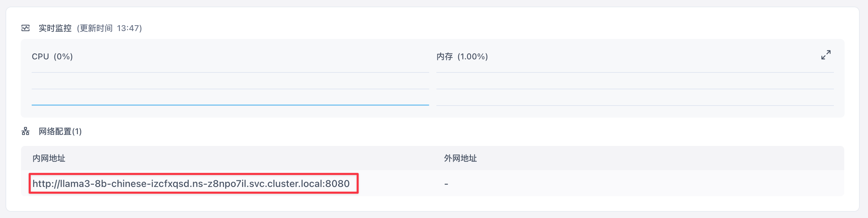Click the 更新时间 label text
Screen dimensions: 868x218
96,28
